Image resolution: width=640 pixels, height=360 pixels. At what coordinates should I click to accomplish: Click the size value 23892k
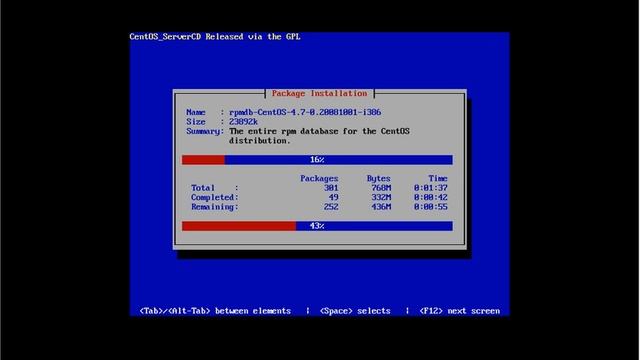[x=243, y=122]
